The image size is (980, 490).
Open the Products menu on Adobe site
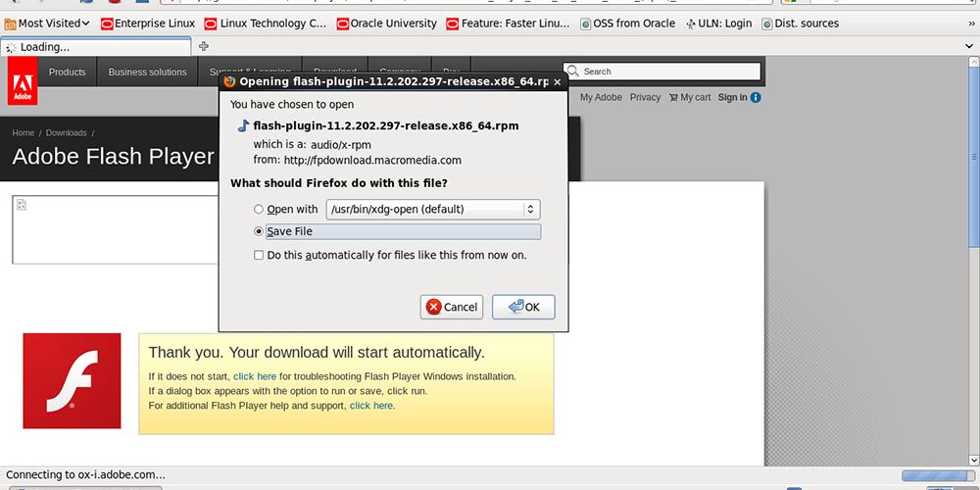pyautogui.click(x=67, y=72)
